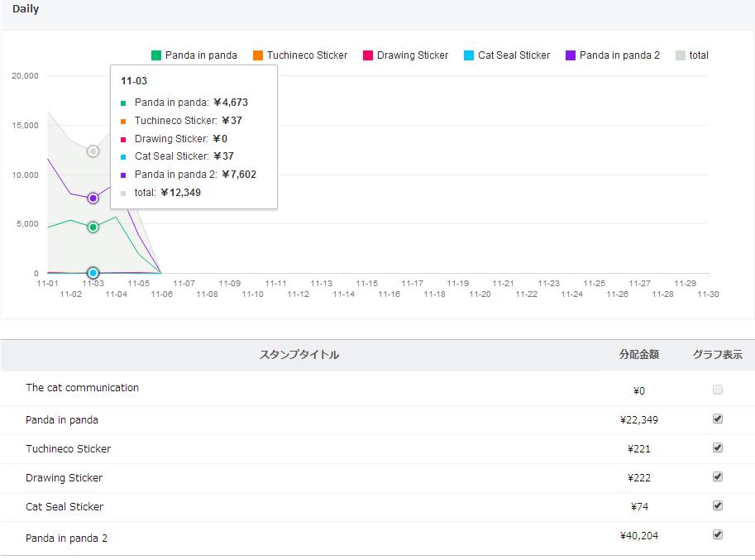The image size is (755, 560).
Task: Uncheck the Tuchineco Sticker graph checkbox
Action: [x=718, y=448]
